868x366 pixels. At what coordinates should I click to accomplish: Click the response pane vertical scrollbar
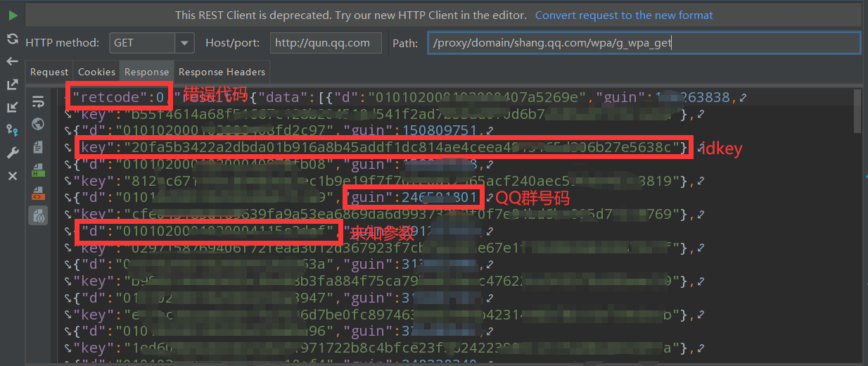pyautogui.click(x=857, y=111)
